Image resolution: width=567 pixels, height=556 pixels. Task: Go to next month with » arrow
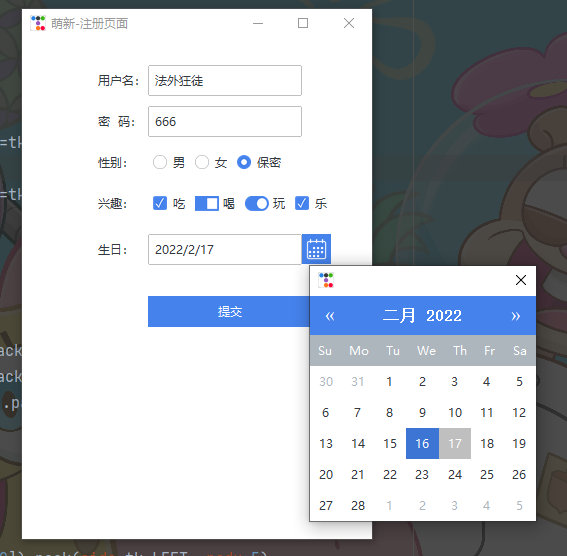tap(516, 316)
